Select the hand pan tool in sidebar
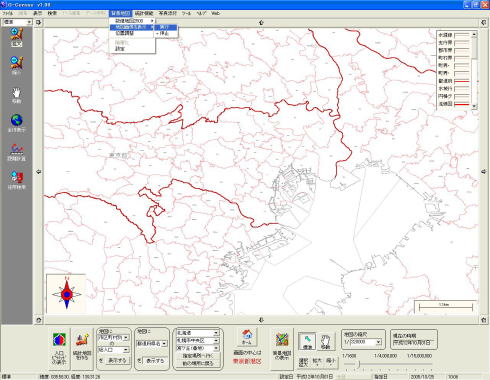This screenshot has width=490, height=380. tap(16, 95)
